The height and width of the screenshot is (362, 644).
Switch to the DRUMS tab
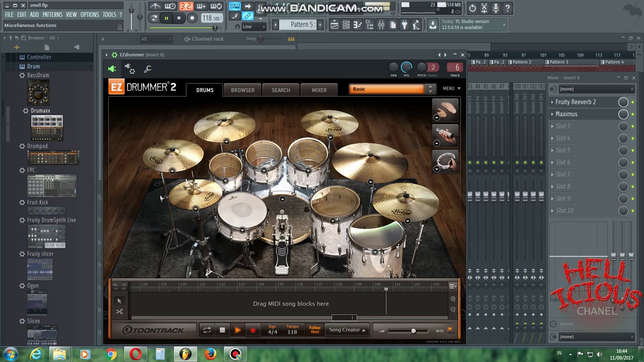[x=205, y=90]
